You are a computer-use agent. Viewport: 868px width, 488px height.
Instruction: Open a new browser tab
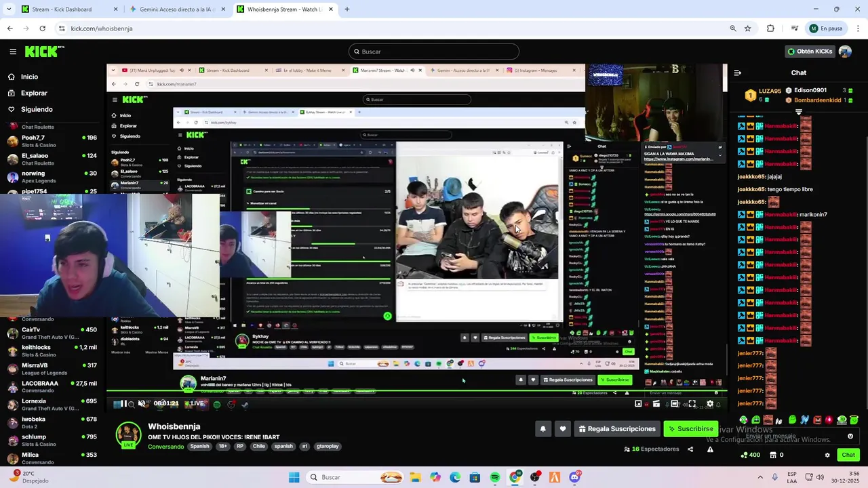[x=347, y=9]
